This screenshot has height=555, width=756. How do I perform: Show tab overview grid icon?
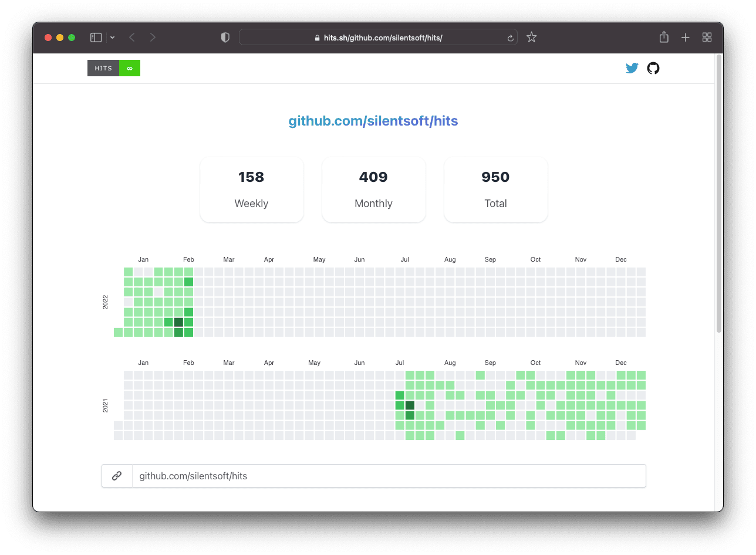pos(707,38)
